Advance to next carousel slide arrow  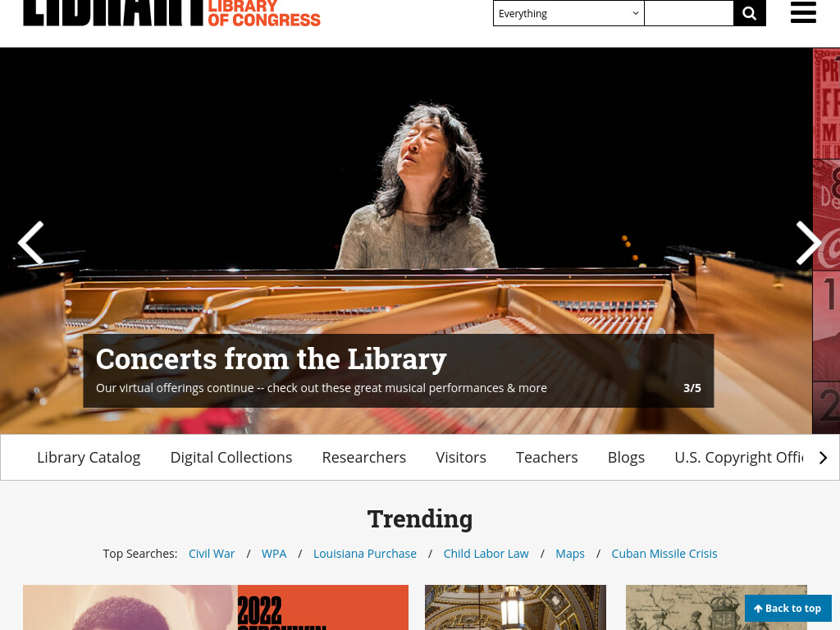pyautogui.click(x=808, y=243)
